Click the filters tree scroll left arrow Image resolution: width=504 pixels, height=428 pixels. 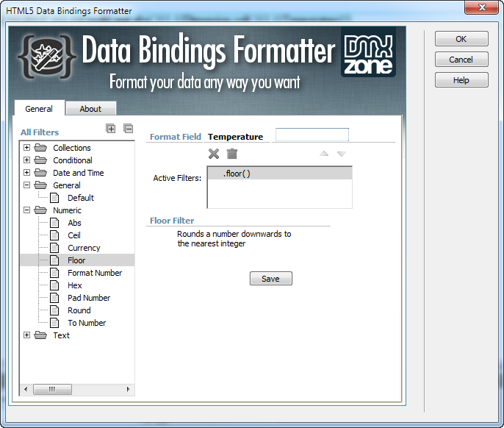coord(26,389)
